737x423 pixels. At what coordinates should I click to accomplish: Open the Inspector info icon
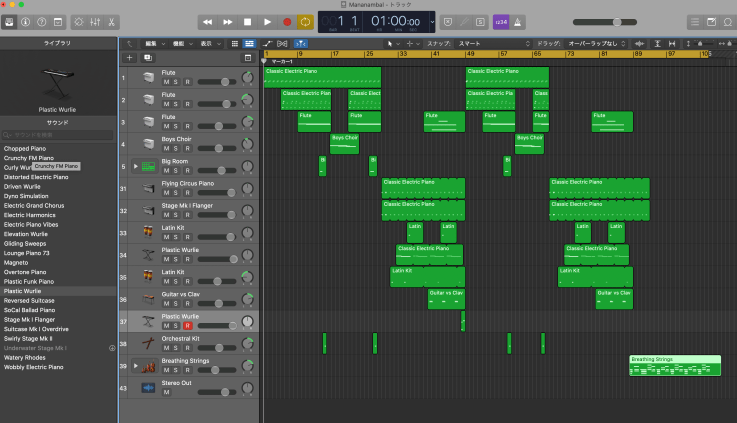pyautogui.click(x=24, y=21)
